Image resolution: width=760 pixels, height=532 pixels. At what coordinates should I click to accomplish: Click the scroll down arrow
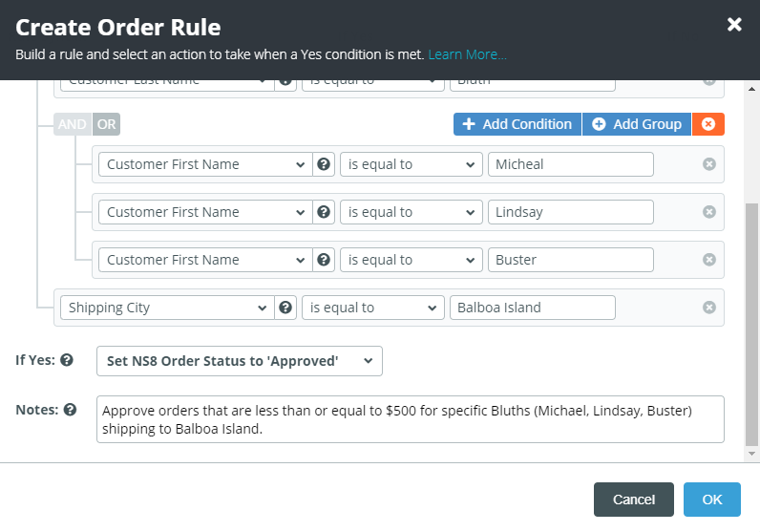(751, 454)
